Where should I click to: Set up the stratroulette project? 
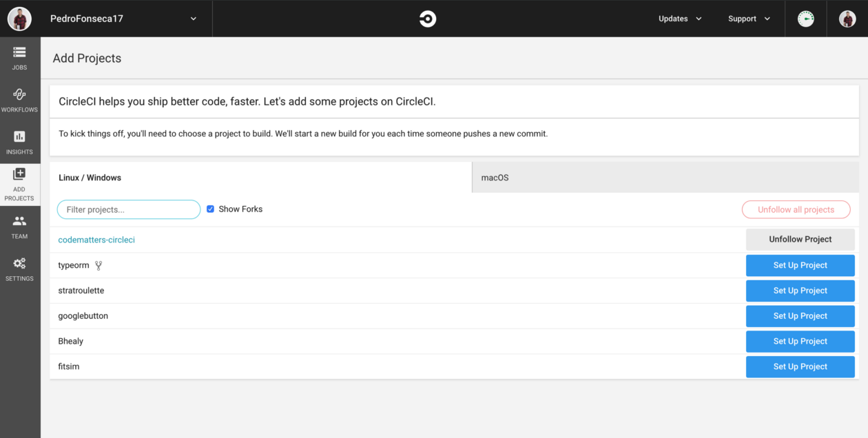pos(800,290)
